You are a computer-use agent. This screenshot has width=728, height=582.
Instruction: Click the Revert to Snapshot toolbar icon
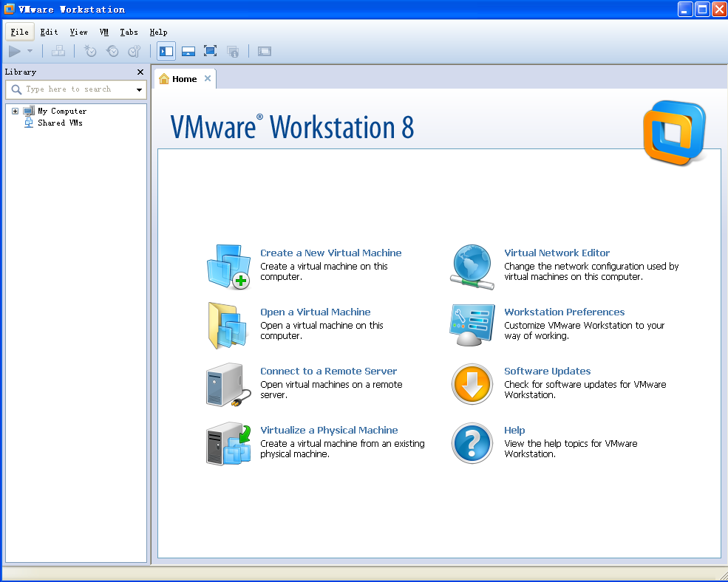tap(112, 51)
